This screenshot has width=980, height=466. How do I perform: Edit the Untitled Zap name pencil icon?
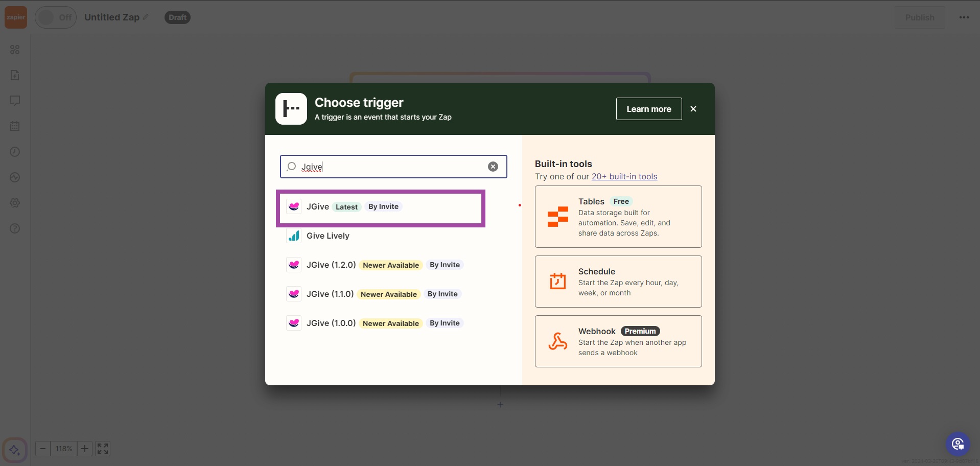[x=146, y=17]
